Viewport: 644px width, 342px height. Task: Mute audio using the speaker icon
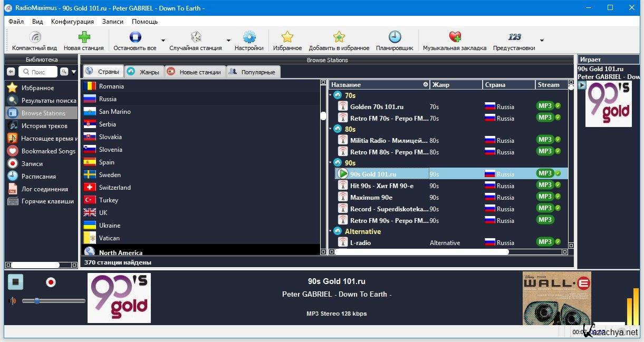coord(12,301)
